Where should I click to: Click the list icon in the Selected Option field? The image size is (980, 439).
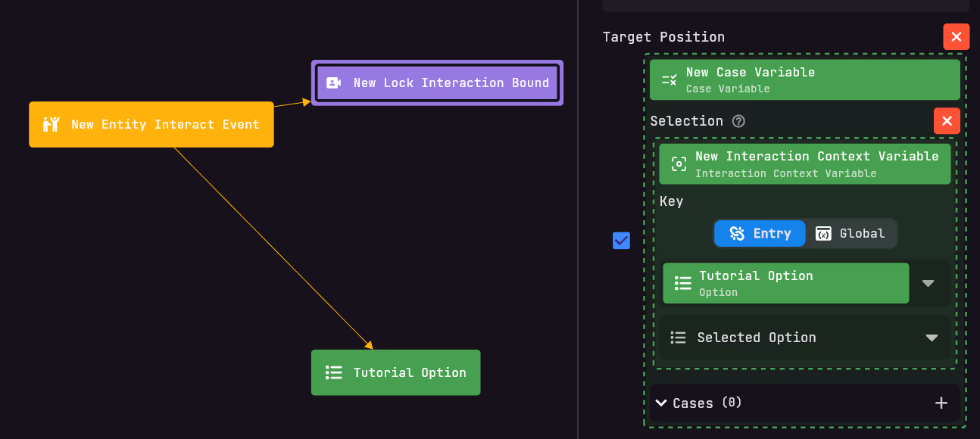click(x=679, y=338)
